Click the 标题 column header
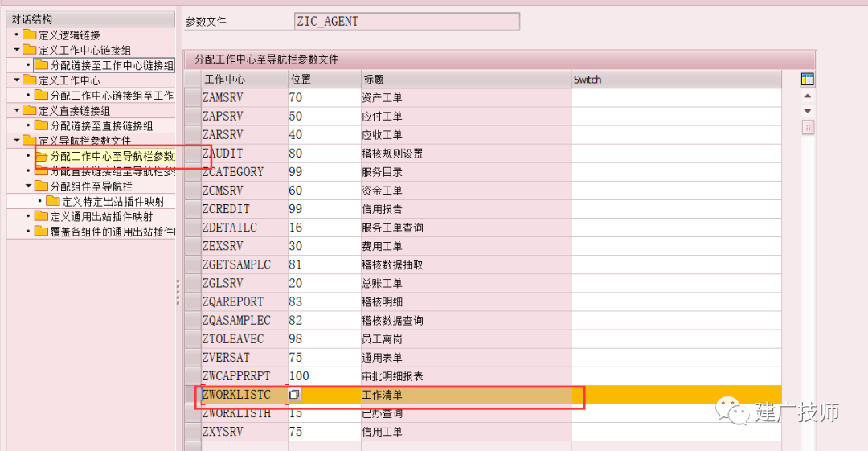The image size is (868, 451). click(x=466, y=80)
